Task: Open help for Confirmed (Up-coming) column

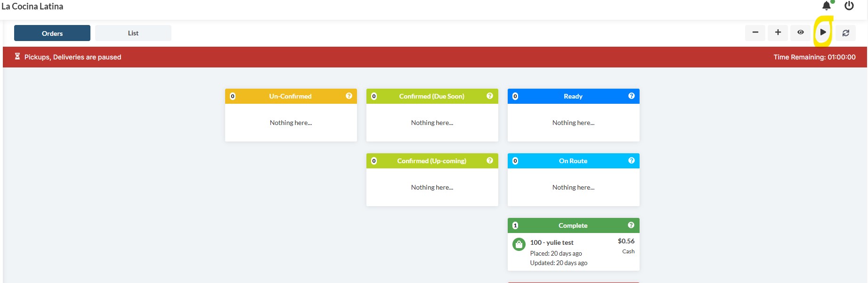Action: 490,161
